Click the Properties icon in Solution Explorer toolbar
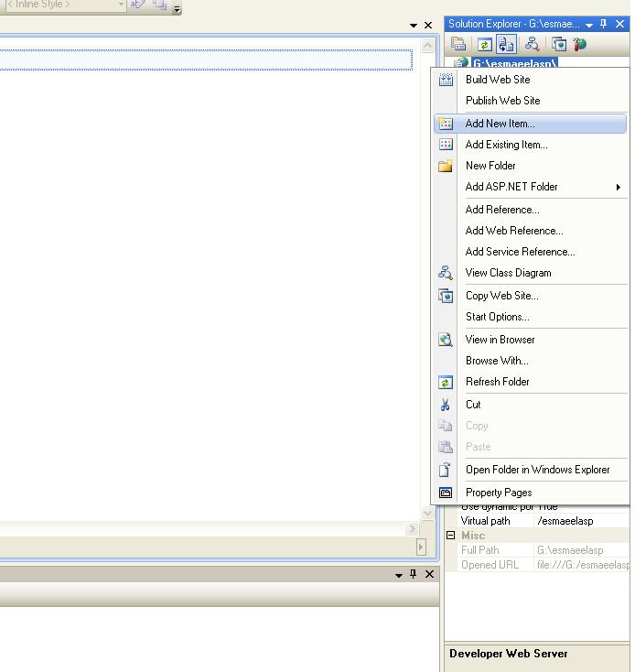The width and height of the screenshot is (635, 672). point(458,44)
